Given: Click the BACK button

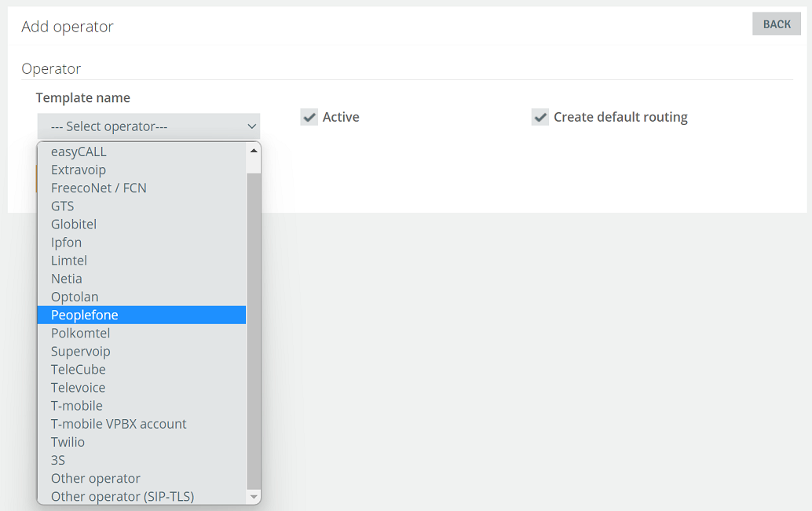Looking at the screenshot, I should pyautogui.click(x=776, y=24).
